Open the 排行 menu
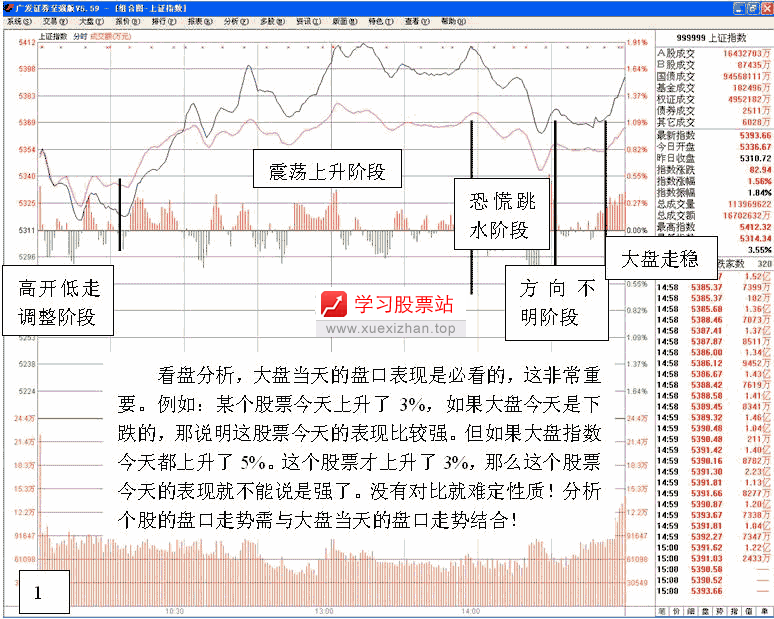Screen dimensions: 774x619 click(163, 21)
